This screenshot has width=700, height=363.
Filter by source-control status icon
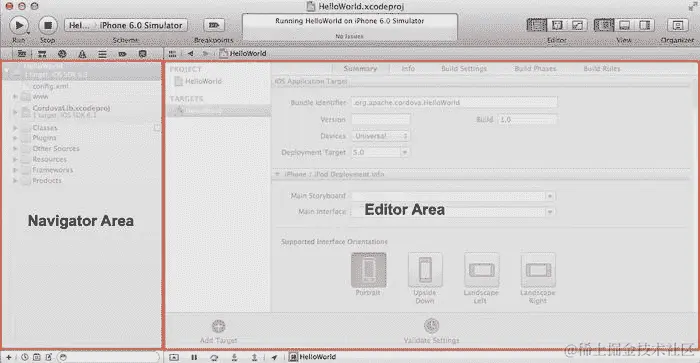[x=37, y=357]
